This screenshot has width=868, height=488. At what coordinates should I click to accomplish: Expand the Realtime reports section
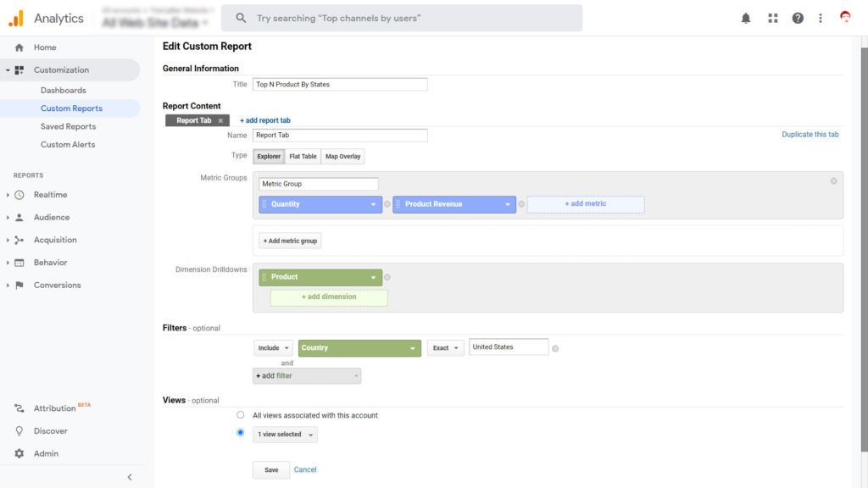[8, 195]
